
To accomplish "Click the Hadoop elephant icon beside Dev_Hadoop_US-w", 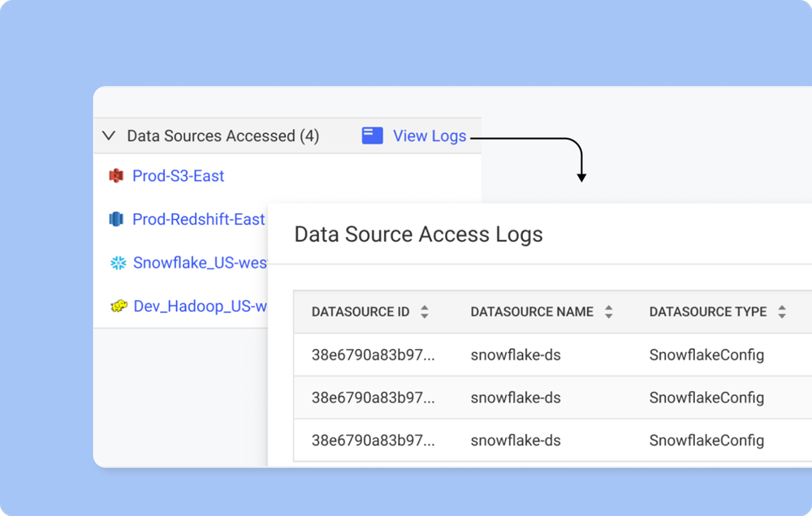I will click(116, 306).
